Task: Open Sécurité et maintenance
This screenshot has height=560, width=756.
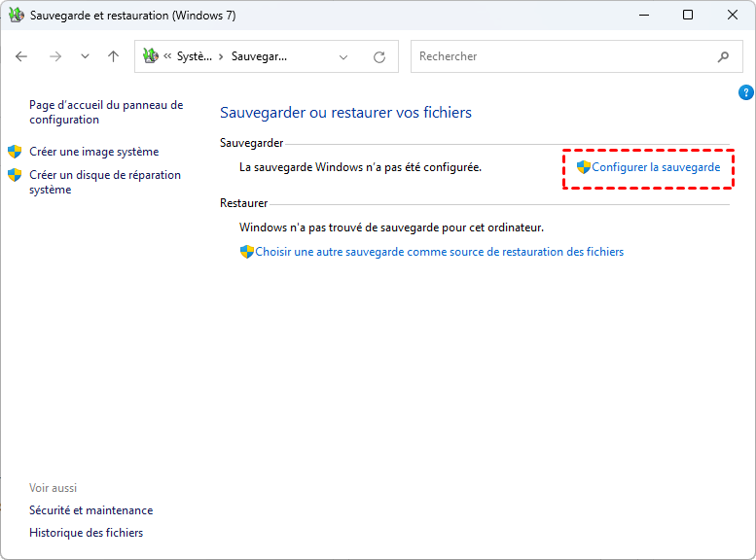Action: (x=91, y=509)
